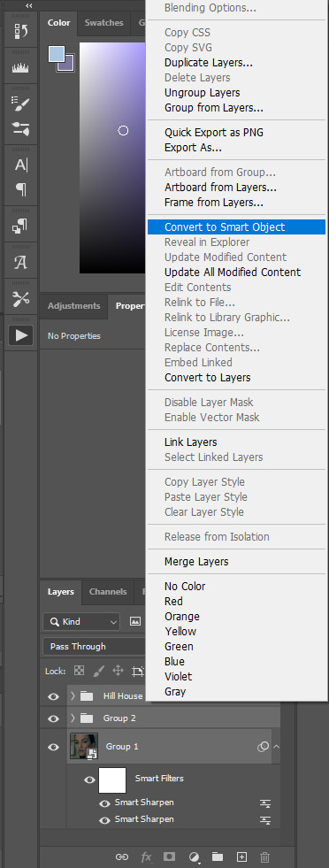The image size is (329, 868).
Task: Open the Brush Settings panel icon
Action: click(x=20, y=103)
